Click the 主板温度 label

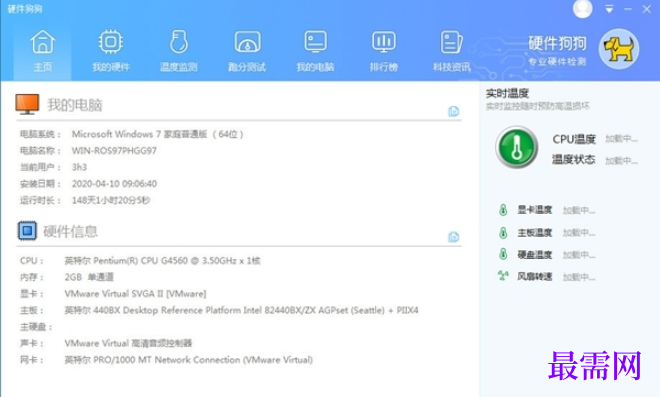(x=535, y=232)
